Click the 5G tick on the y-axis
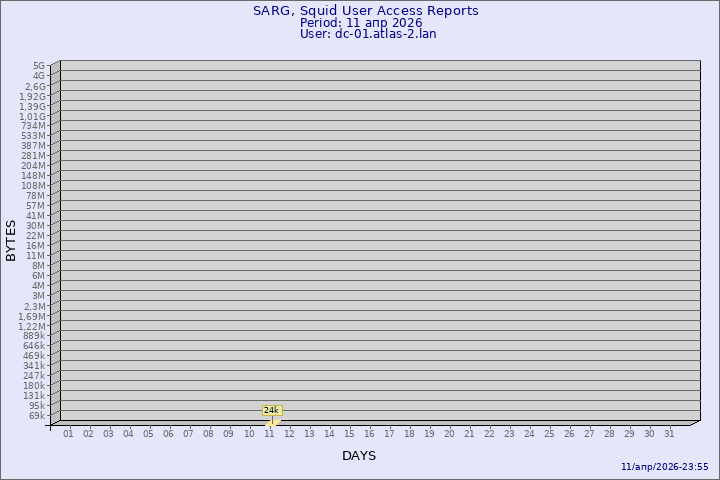The height and width of the screenshot is (480, 720). (38, 66)
